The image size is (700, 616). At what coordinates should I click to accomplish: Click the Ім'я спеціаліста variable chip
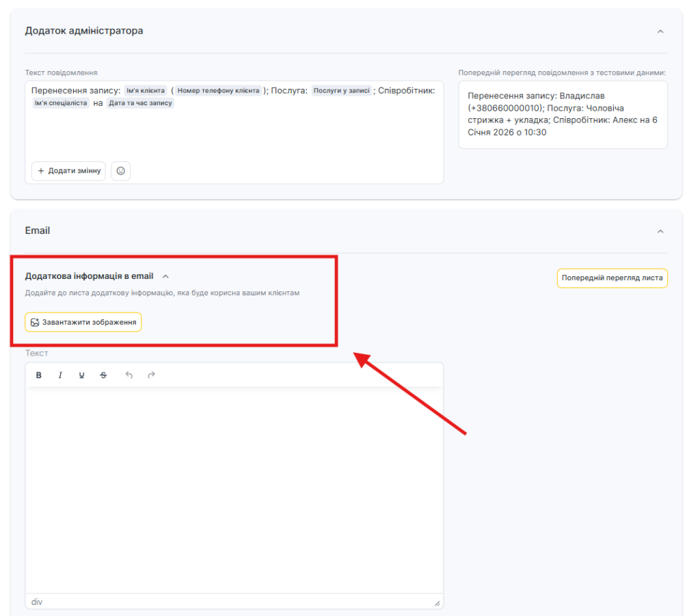click(60, 103)
